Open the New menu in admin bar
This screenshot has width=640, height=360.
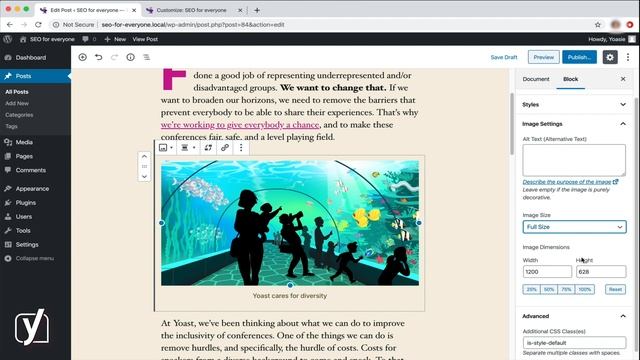pos(115,39)
